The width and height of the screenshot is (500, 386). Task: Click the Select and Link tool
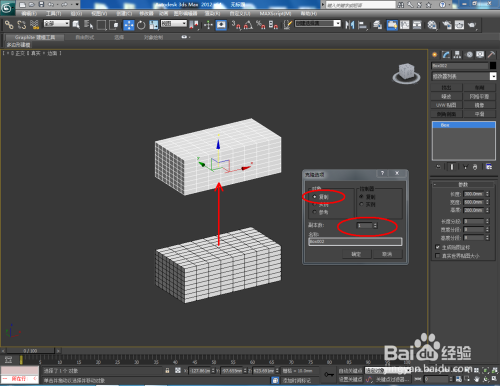point(9,25)
